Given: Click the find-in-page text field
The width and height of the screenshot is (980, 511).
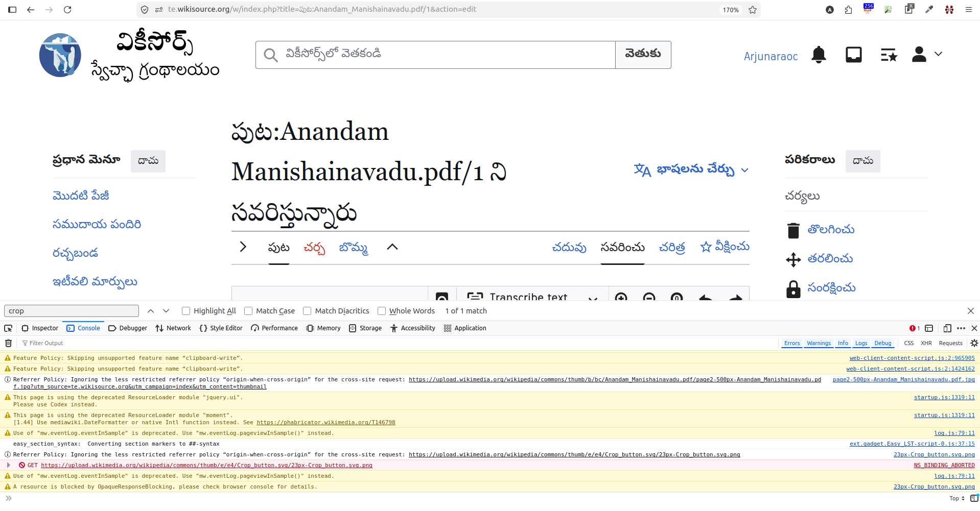Looking at the screenshot, I should tap(72, 311).
